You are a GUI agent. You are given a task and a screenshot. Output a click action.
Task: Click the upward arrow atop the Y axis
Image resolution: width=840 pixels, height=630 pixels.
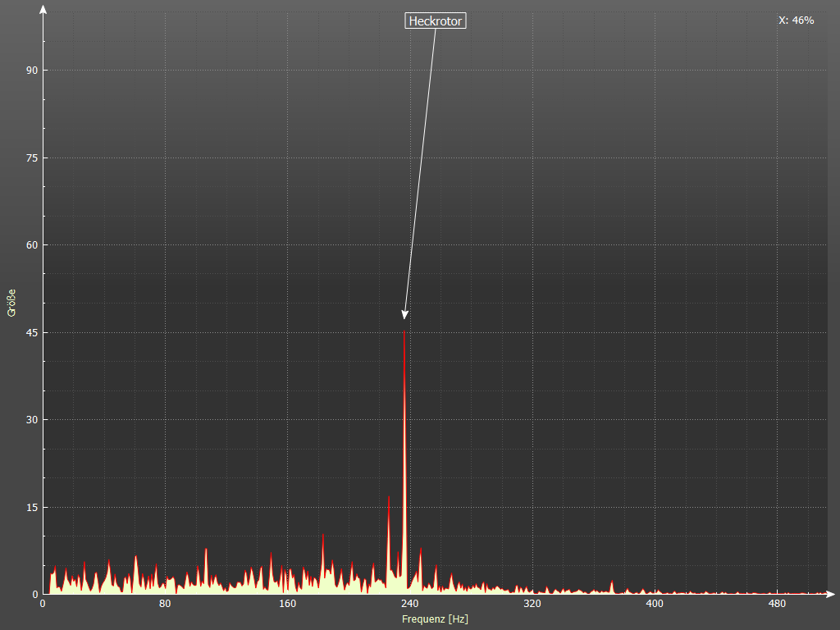[43, 9]
